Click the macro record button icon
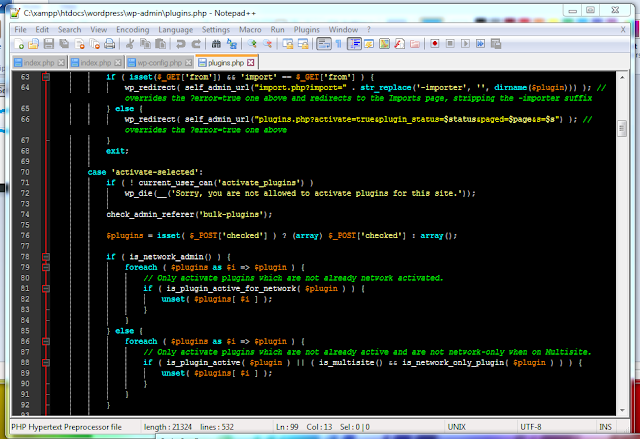This screenshot has width=640, height=439. click(435, 44)
